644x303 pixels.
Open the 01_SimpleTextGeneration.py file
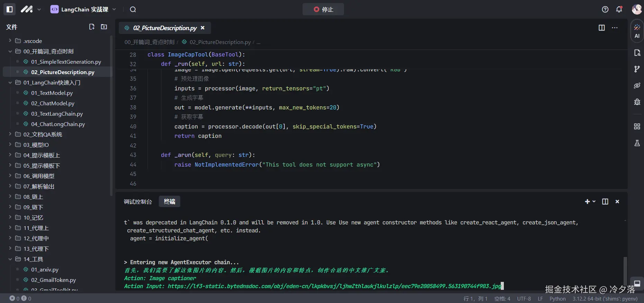pos(66,62)
